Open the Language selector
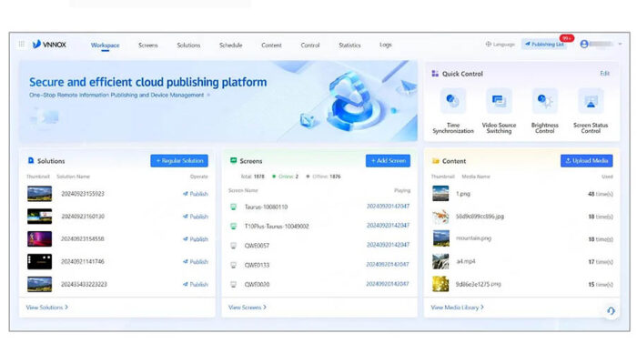Screen dimensions: 637x364 pyautogui.click(x=500, y=44)
